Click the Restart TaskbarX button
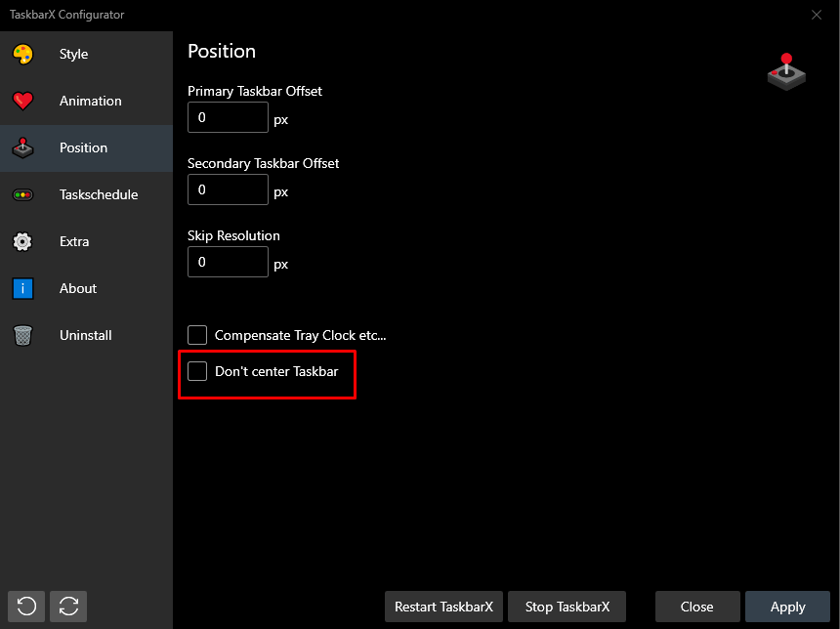 coord(443,607)
